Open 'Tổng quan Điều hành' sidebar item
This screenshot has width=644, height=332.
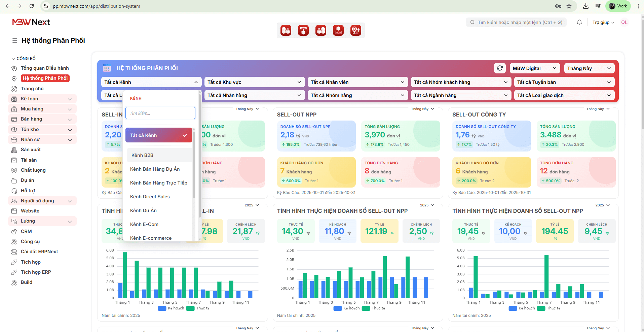point(44,68)
